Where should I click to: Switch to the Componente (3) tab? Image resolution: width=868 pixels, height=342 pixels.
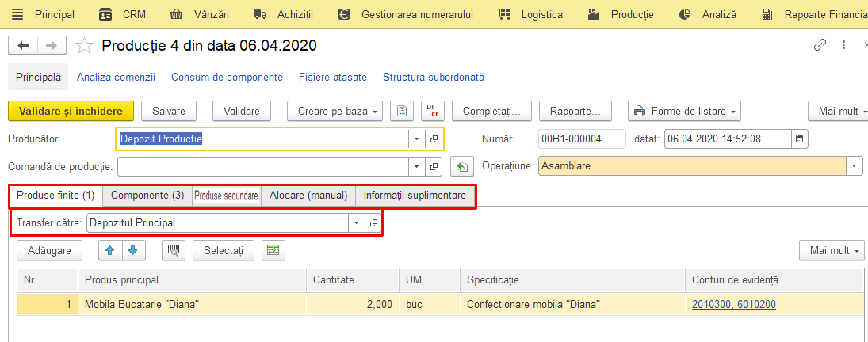tap(147, 195)
